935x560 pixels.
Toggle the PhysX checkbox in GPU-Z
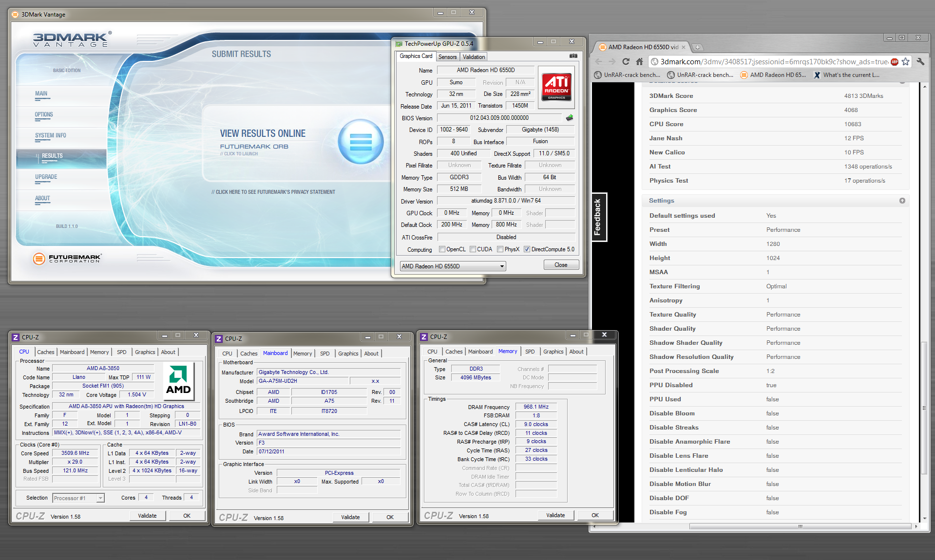point(500,249)
